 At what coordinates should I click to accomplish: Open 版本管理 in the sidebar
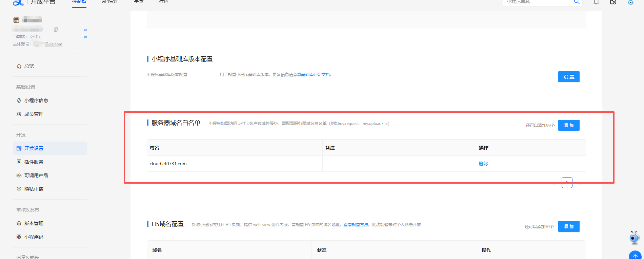(x=34, y=223)
